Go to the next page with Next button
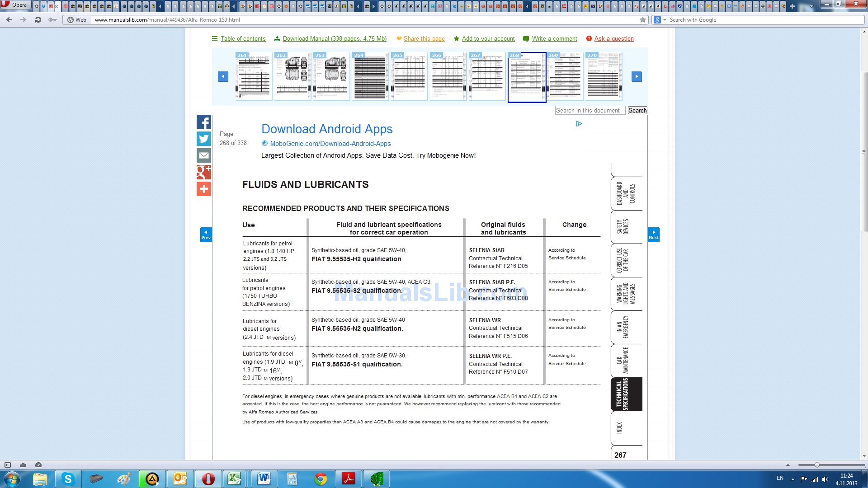The image size is (868, 488). click(654, 235)
